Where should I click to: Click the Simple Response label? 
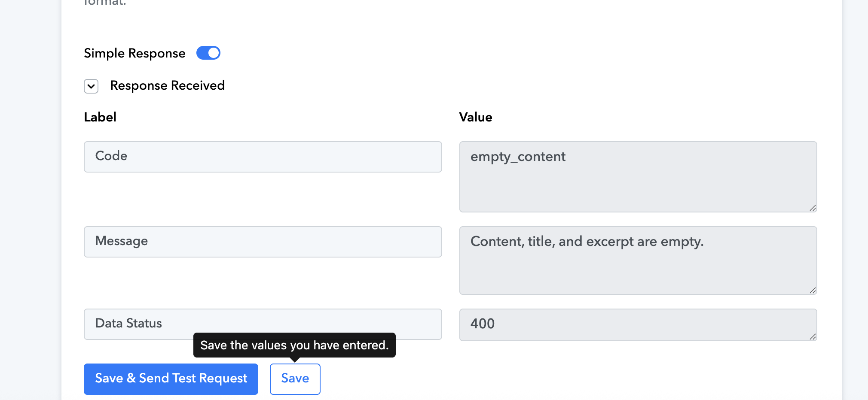click(x=134, y=53)
